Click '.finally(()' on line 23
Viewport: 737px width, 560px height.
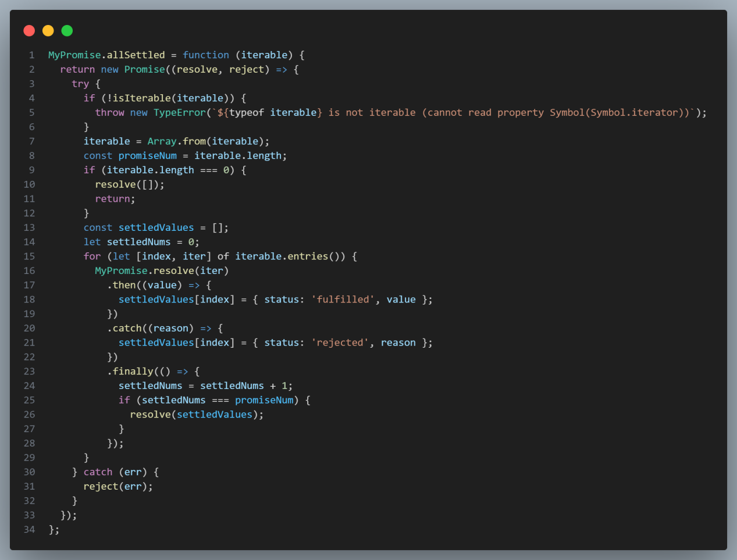[x=139, y=372]
